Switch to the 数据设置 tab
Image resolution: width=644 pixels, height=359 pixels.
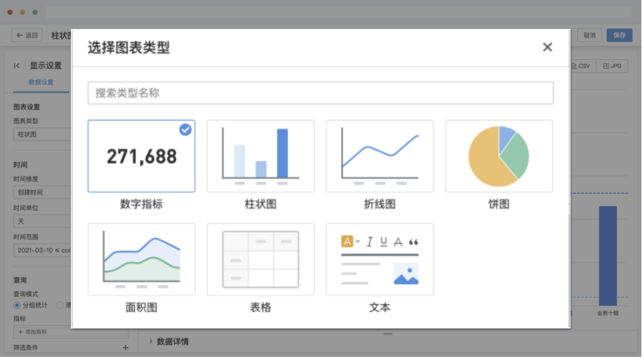coord(41,82)
